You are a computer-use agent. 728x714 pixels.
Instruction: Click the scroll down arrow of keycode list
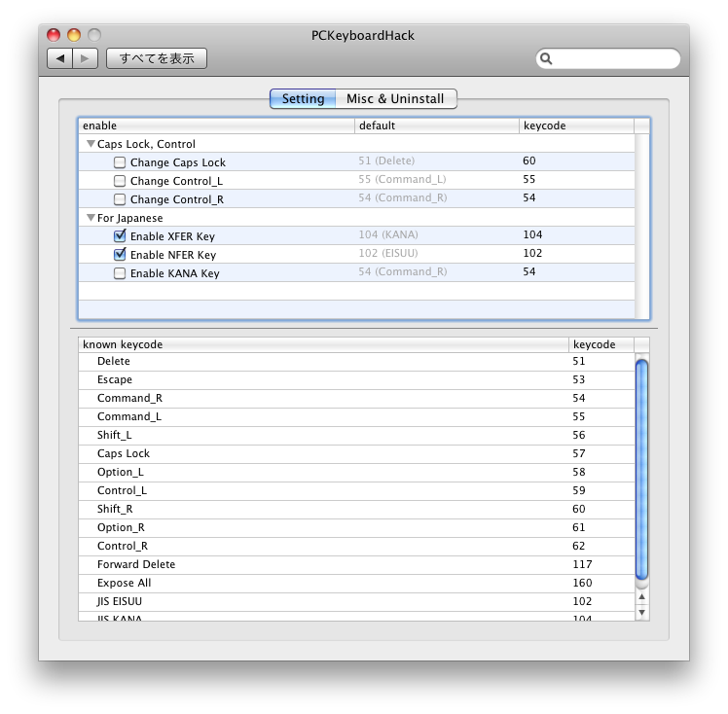tap(641, 613)
